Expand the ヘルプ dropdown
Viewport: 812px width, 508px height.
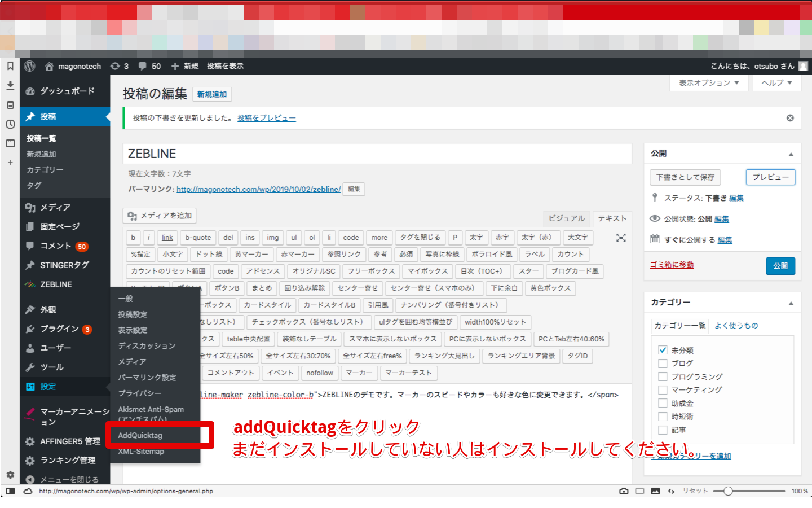pos(776,83)
